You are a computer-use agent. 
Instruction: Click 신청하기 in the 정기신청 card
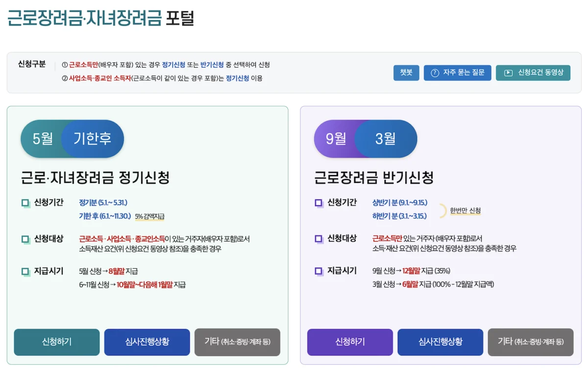(x=57, y=342)
